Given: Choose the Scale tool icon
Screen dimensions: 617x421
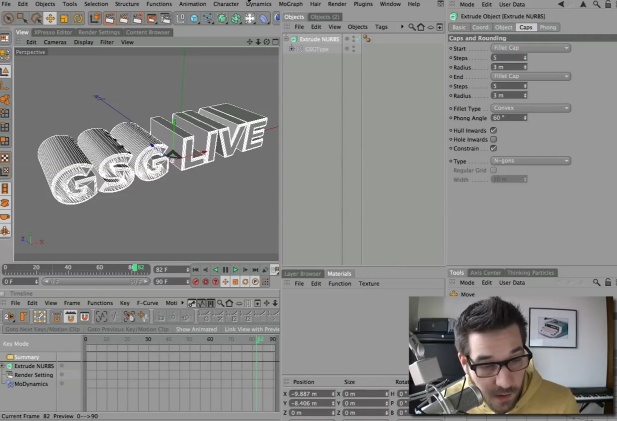Looking at the screenshot, I should pyautogui.click(x=64, y=18).
